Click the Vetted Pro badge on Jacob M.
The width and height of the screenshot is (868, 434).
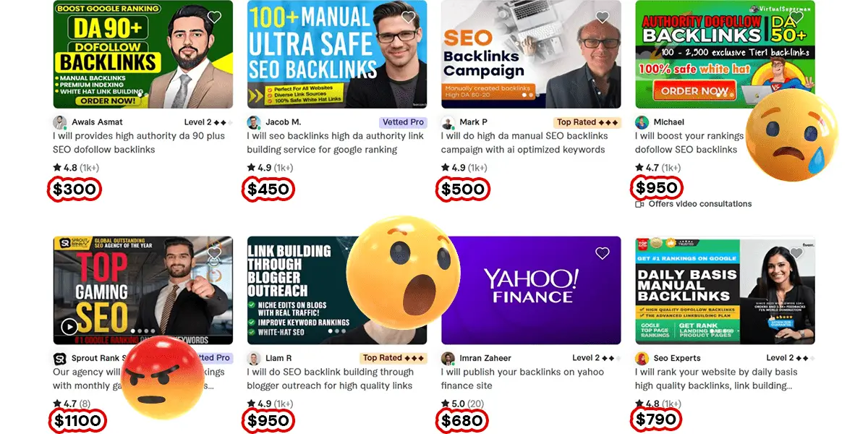coord(403,122)
